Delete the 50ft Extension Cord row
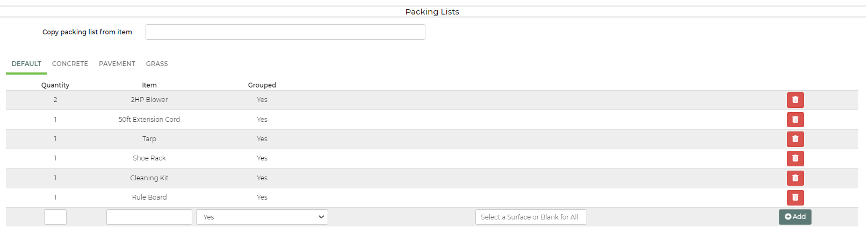 click(x=795, y=120)
